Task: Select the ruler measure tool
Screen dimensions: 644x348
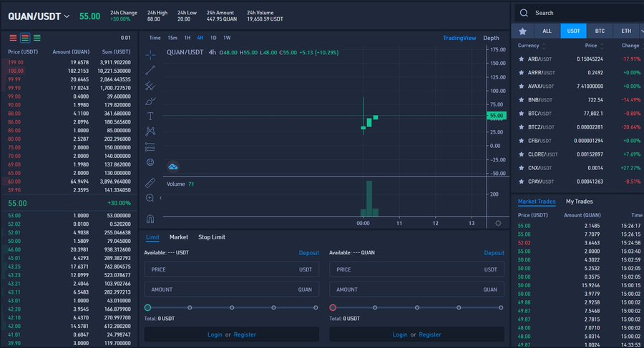Action: (x=150, y=183)
